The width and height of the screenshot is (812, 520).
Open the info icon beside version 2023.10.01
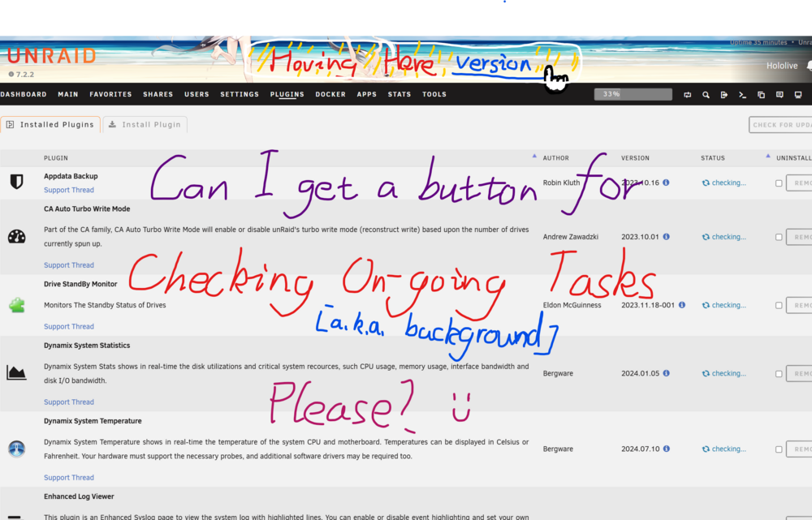click(666, 236)
